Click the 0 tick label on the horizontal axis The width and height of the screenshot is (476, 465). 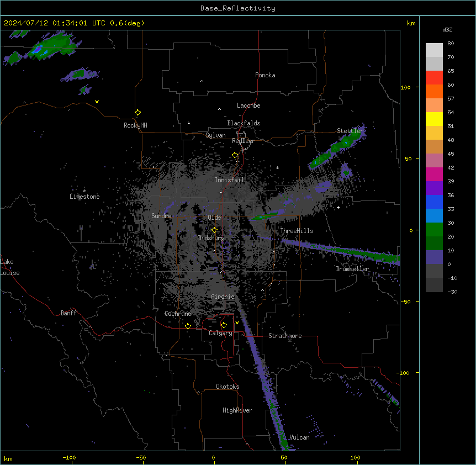click(213, 457)
